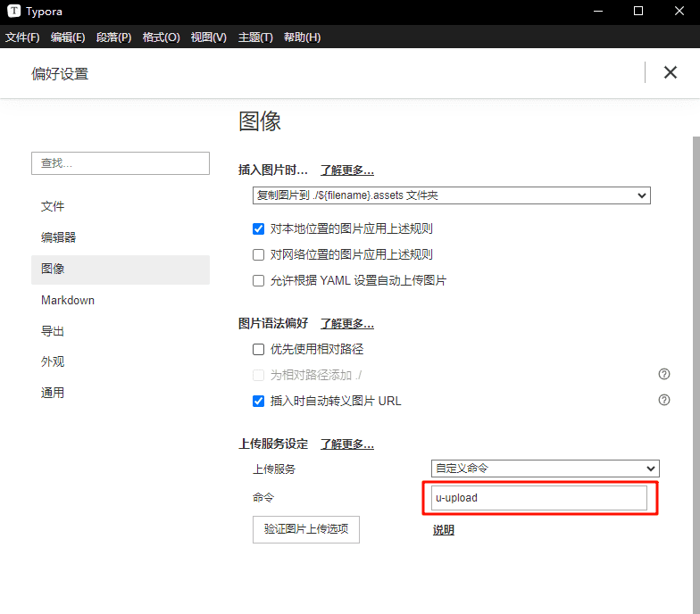Minimize the Typora window

598,11
